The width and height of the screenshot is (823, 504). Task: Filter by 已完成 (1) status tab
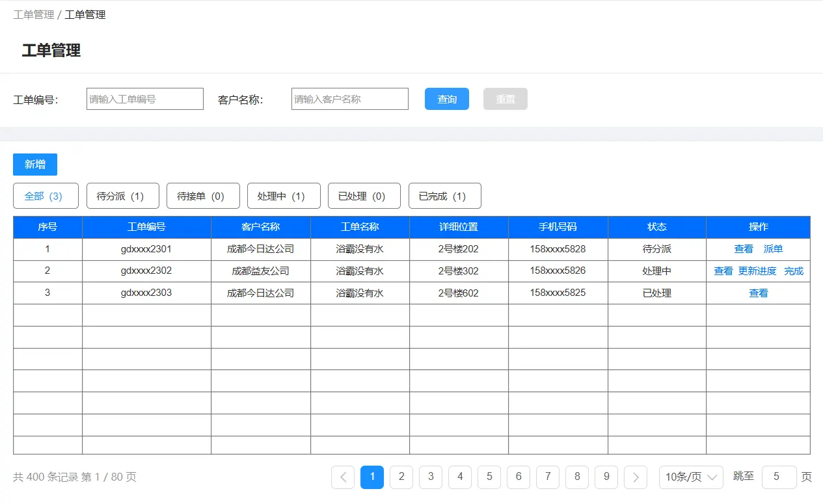click(444, 196)
